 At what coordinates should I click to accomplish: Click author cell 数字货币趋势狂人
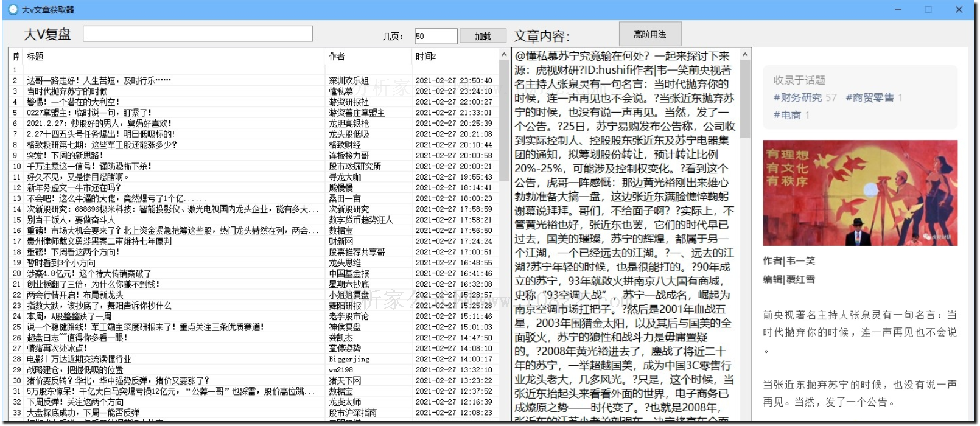(x=361, y=220)
